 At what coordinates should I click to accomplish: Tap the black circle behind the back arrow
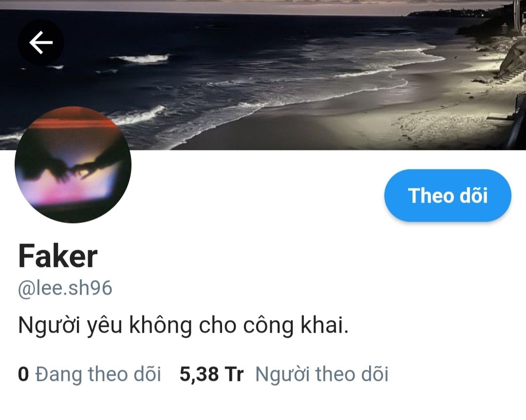[x=41, y=42]
